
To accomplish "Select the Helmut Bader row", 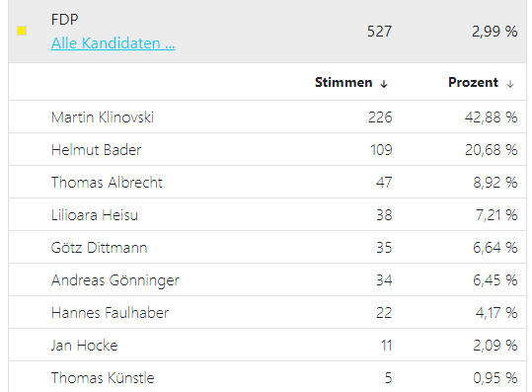I will [267, 149].
